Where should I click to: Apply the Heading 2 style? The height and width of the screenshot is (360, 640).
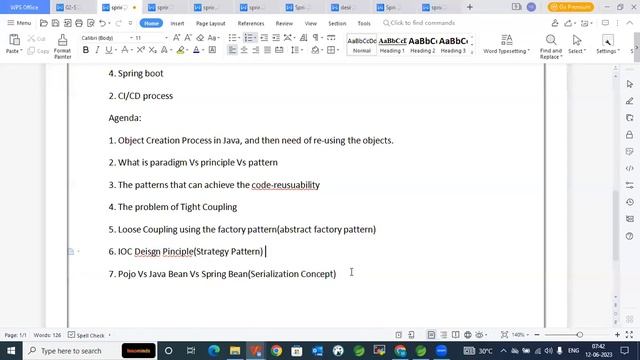click(x=422, y=45)
